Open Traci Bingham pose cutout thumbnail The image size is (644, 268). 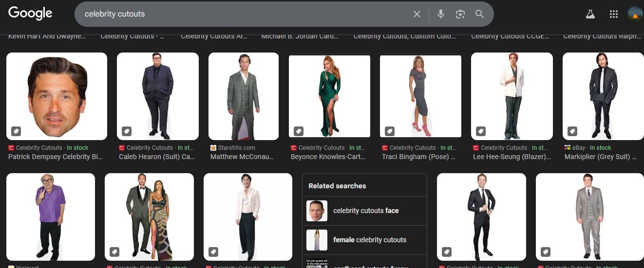click(x=420, y=96)
